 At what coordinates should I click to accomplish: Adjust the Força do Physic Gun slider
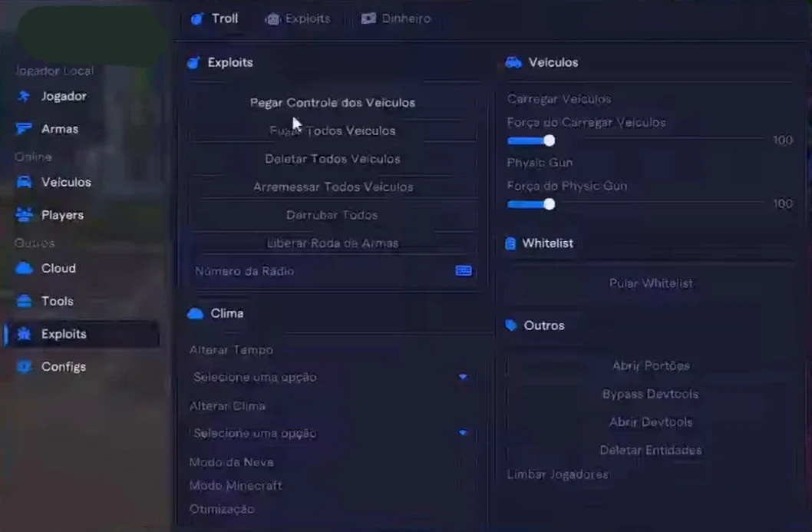pos(635,204)
